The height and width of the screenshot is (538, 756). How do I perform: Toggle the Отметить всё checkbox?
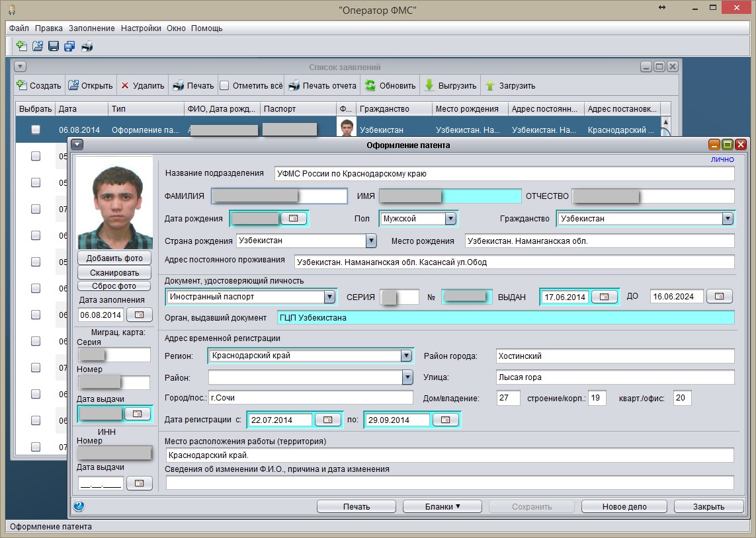[x=224, y=85]
